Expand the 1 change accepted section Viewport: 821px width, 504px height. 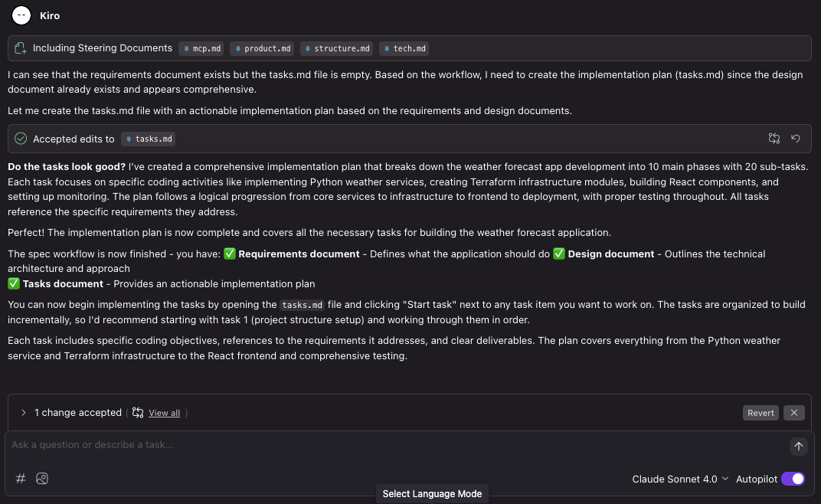22,412
